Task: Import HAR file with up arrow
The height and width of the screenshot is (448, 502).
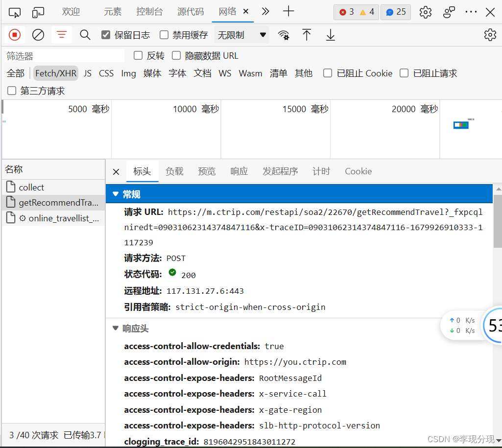Action: click(307, 35)
